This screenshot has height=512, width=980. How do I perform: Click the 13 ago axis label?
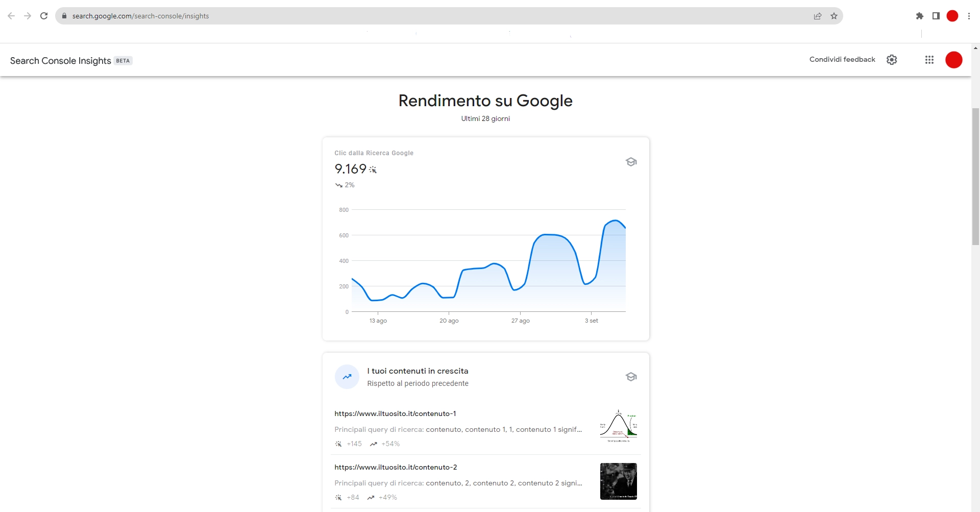coord(378,321)
